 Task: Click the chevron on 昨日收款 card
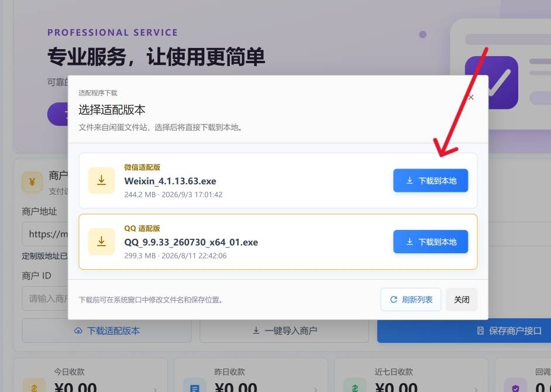coord(315,389)
